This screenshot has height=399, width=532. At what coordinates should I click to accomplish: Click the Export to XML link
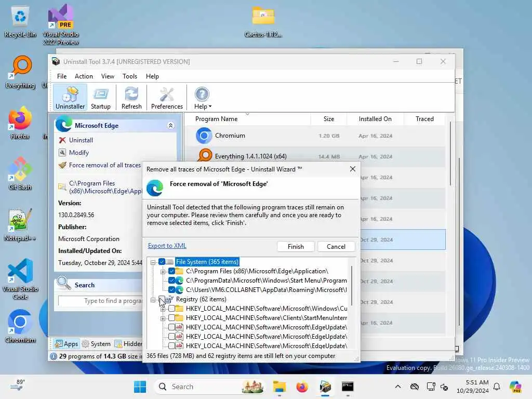click(167, 246)
